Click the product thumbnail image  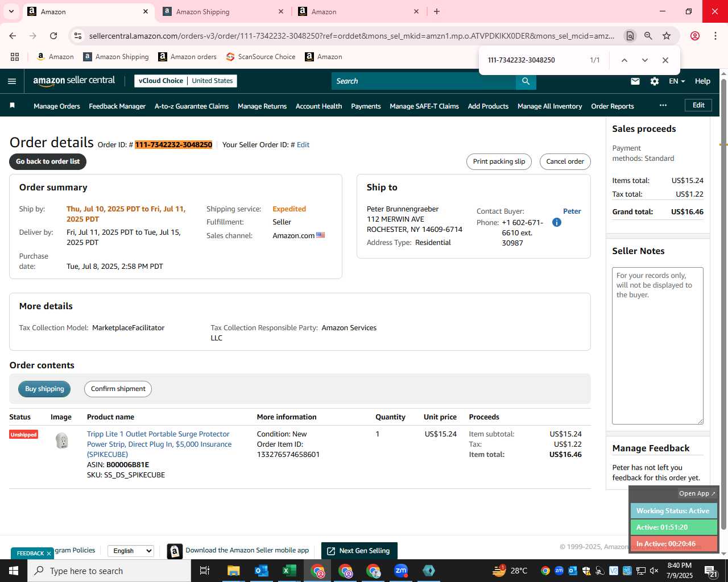click(x=62, y=440)
